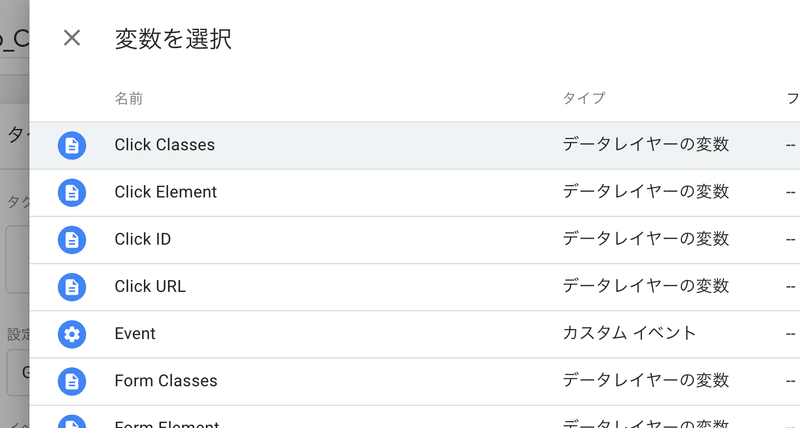Select the Click Element variable
This screenshot has width=800, height=428.
[x=415, y=193]
